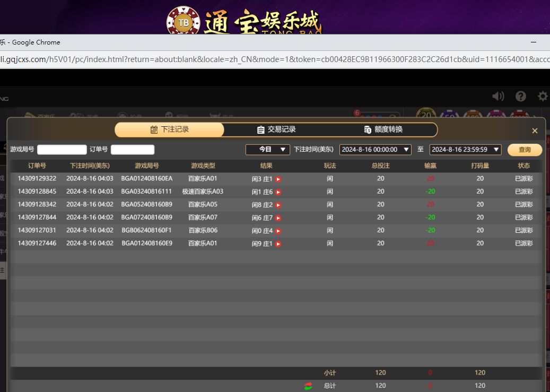Switch to the 交易记录 tab
The image size is (550, 392).
pyautogui.click(x=276, y=129)
